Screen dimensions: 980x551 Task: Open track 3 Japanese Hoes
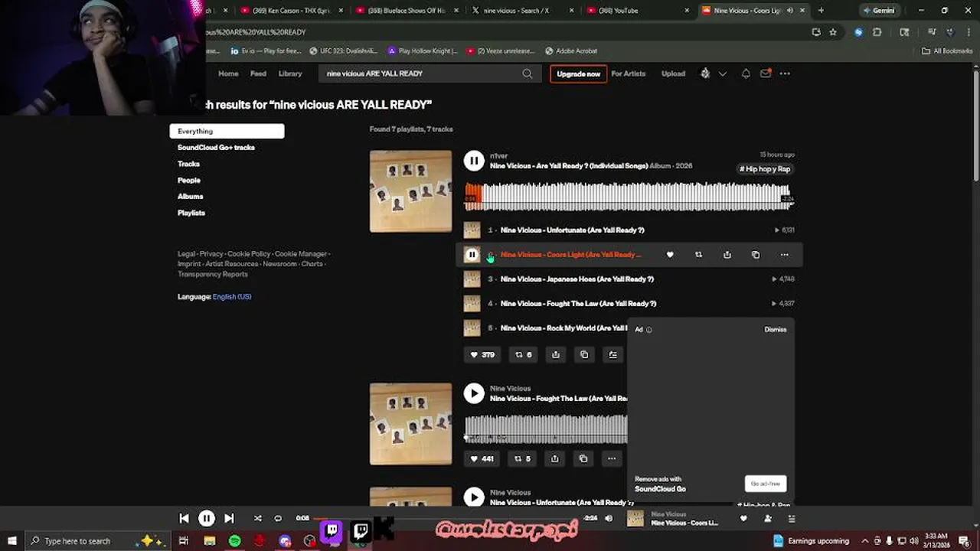(x=577, y=279)
